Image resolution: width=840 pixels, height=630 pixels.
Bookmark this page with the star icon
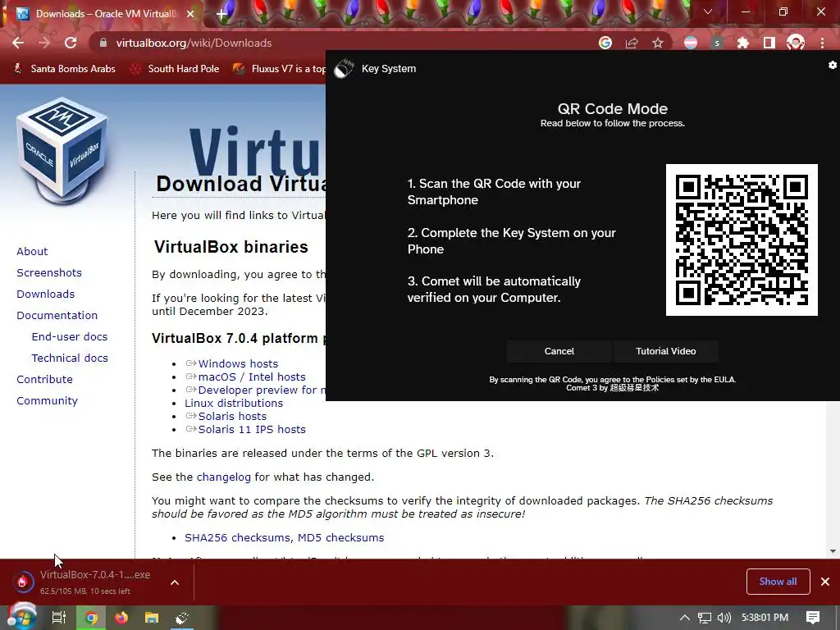tap(658, 43)
